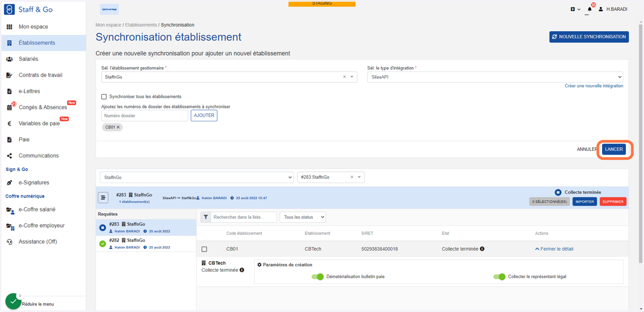644x312 pixels.
Task: Click Réduire le menu
Action: tap(38, 304)
